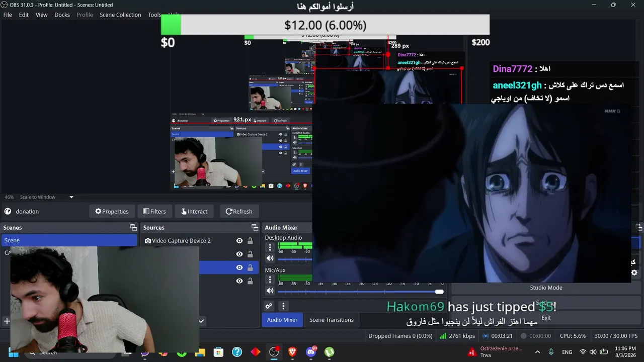Select Video Capture Device 2 source
This screenshot has width=644, height=362.
(x=181, y=241)
